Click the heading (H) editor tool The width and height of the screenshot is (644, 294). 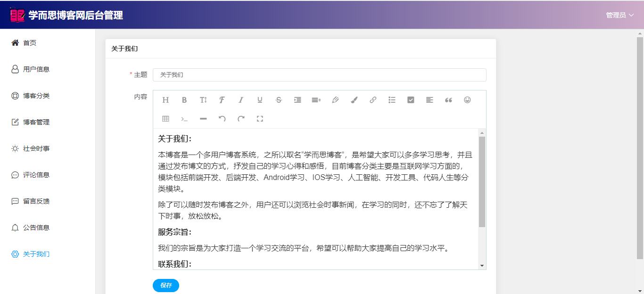pyautogui.click(x=165, y=100)
